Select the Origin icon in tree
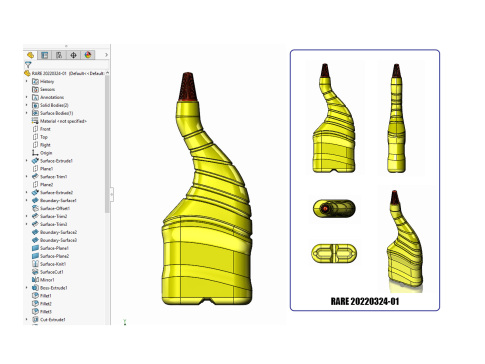485x364 pixels. [x=35, y=153]
